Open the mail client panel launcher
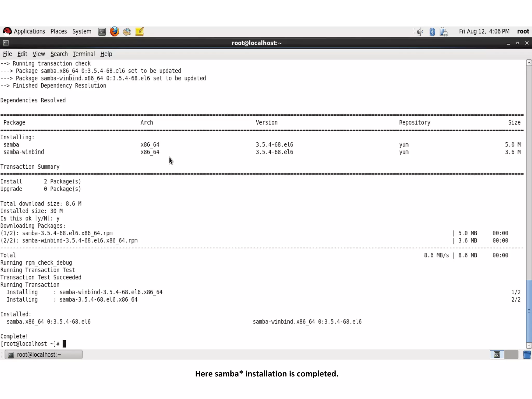This screenshot has width=532, height=399. coord(127,32)
